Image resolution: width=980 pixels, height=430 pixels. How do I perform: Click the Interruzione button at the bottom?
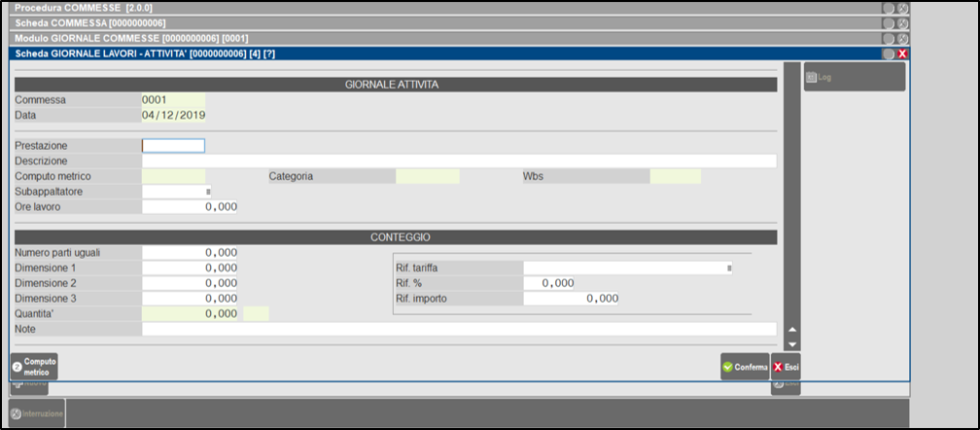tap(37, 413)
